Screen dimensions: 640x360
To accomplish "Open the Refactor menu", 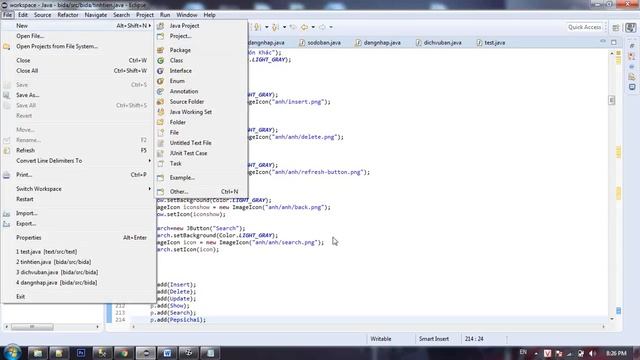I will pyautogui.click(x=68, y=15).
